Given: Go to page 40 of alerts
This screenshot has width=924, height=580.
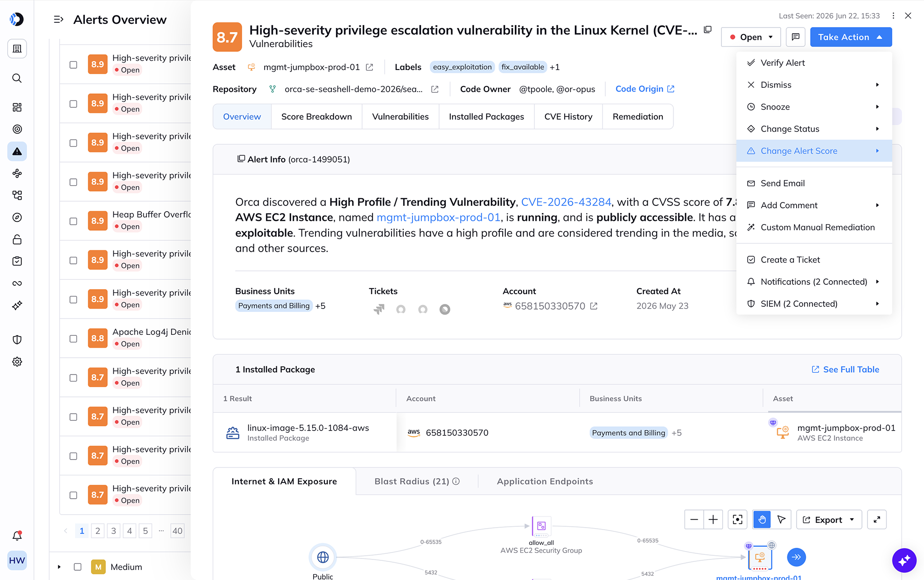Looking at the screenshot, I should 177,530.
